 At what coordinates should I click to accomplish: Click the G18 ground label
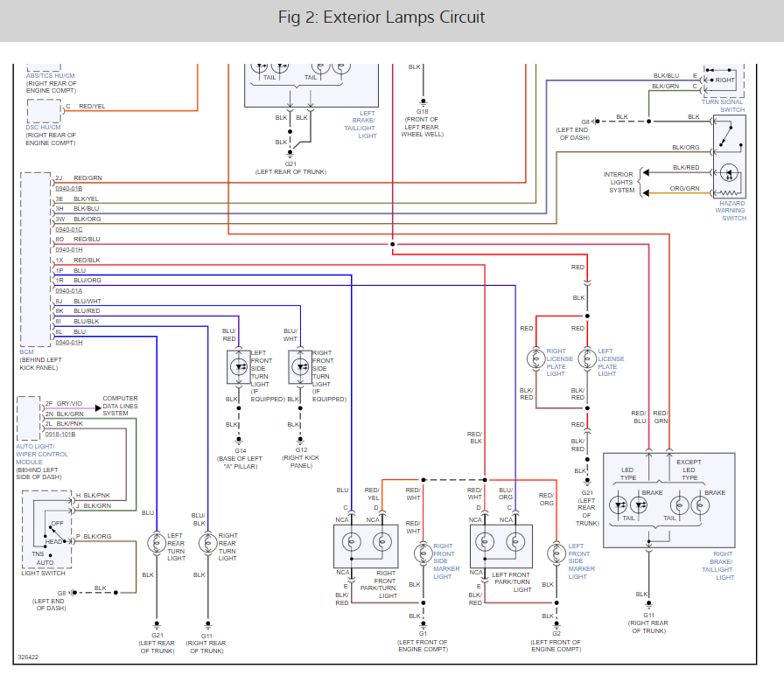[x=422, y=111]
